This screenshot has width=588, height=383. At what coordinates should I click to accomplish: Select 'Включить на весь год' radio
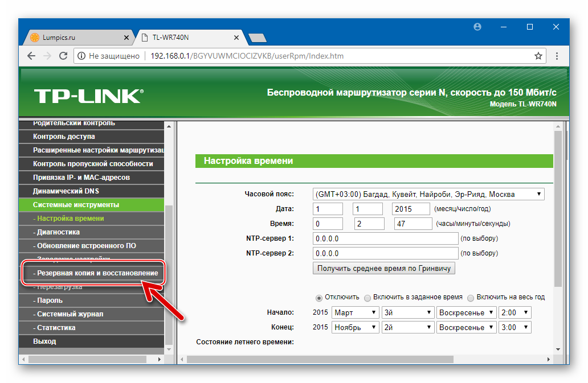point(471,298)
